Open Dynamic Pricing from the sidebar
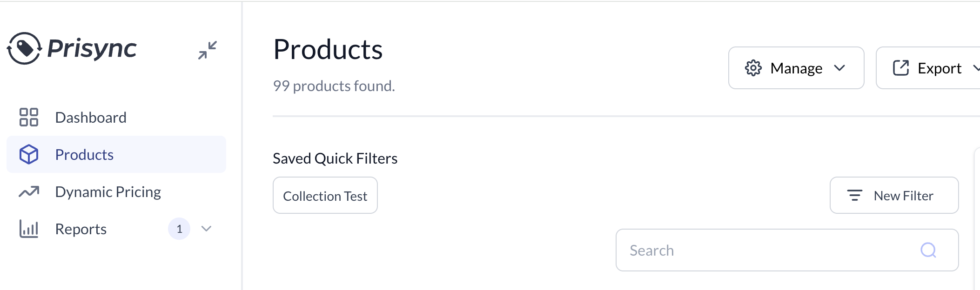The image size is (980, 290). tap(108, 192)
